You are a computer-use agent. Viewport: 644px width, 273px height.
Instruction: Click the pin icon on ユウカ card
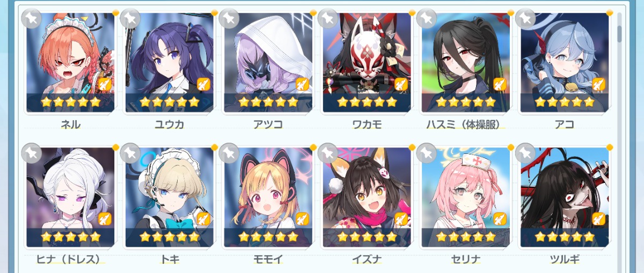point(130,19)
